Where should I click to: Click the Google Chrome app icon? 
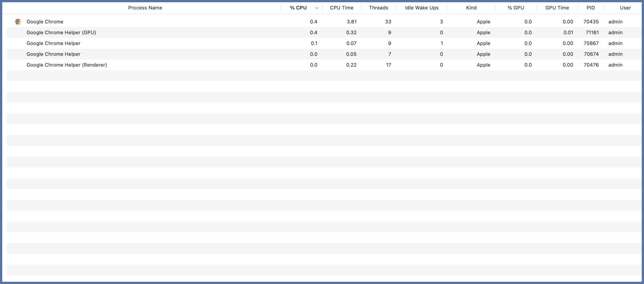18,22
